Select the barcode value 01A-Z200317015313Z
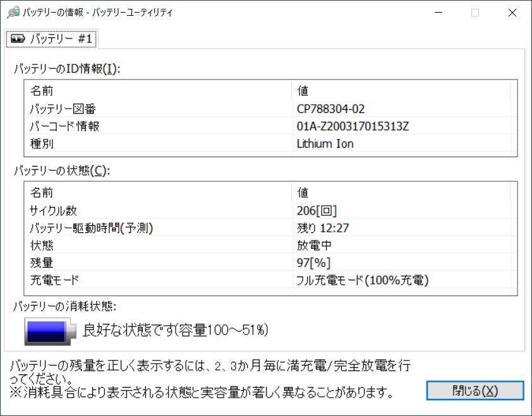Screen dimensions: 532x416 pyautogui.click(x=353, y=126)
